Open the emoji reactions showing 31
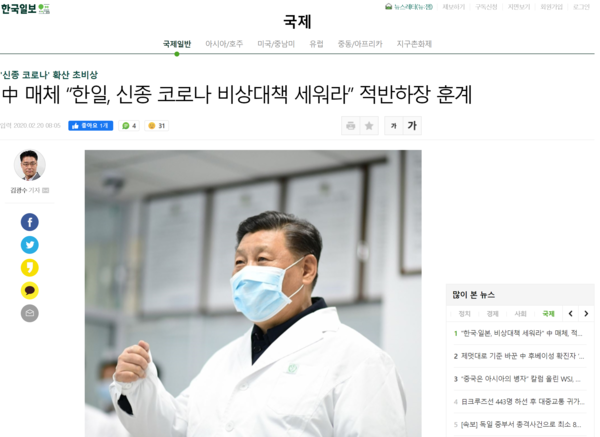Image resolution: width=600 pixels, height=437 pixels. click(x=157, y=126)
